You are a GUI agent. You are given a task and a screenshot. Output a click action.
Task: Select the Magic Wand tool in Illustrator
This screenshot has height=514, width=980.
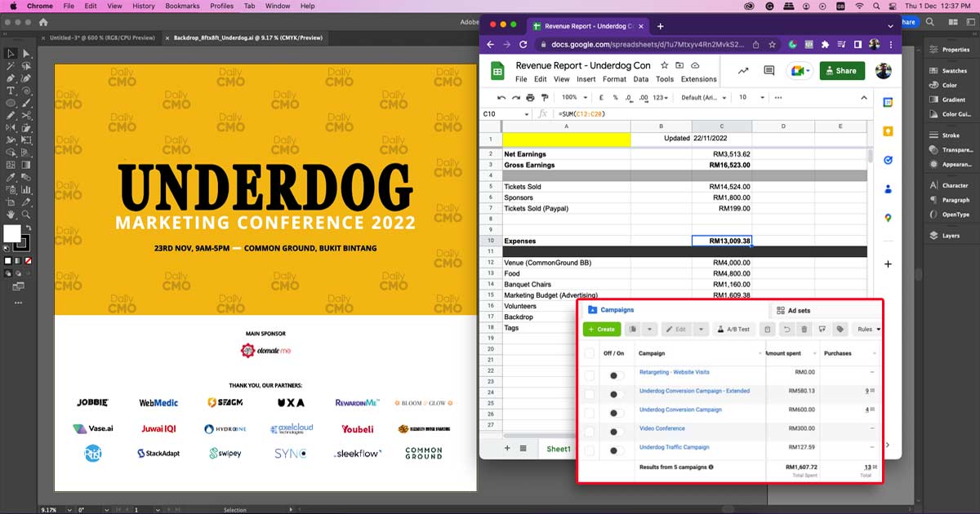point(11,67)
